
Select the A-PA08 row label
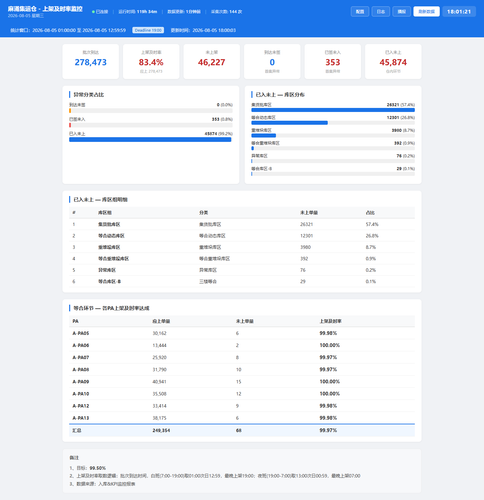tap(81, 369)
